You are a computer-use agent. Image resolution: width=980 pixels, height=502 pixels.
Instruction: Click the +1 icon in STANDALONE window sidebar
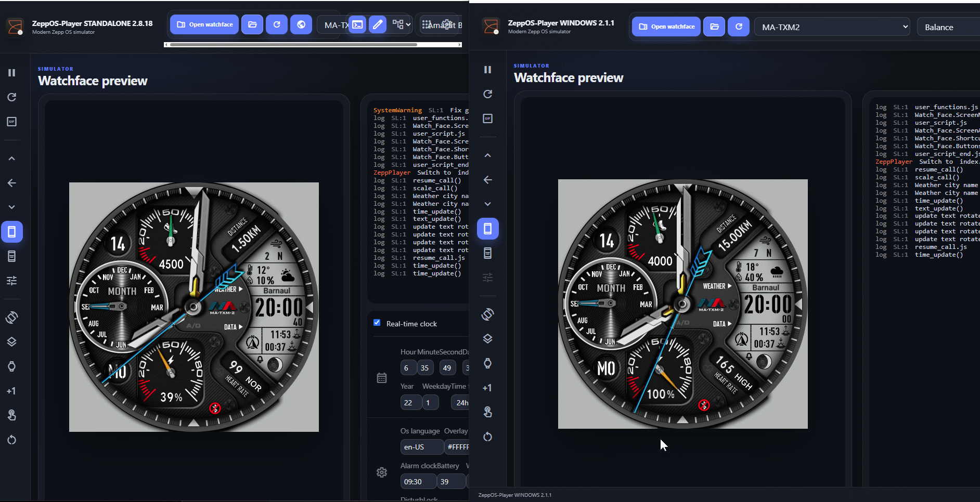[11, 391]
